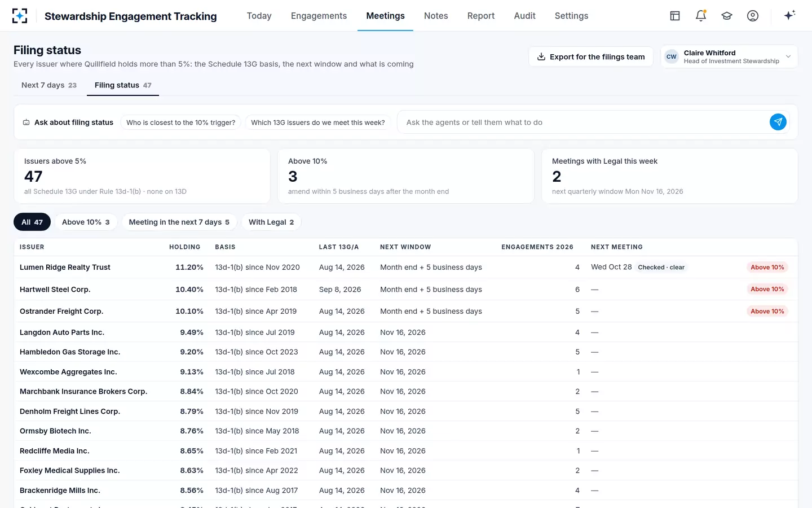Focus the Ask the agents input field

pos(584,122)
